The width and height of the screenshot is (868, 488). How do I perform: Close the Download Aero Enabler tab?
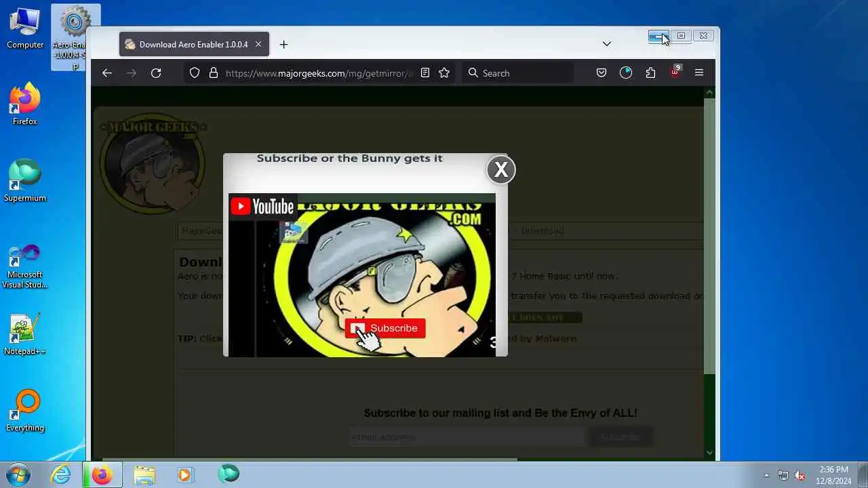[x=258, y=45]
